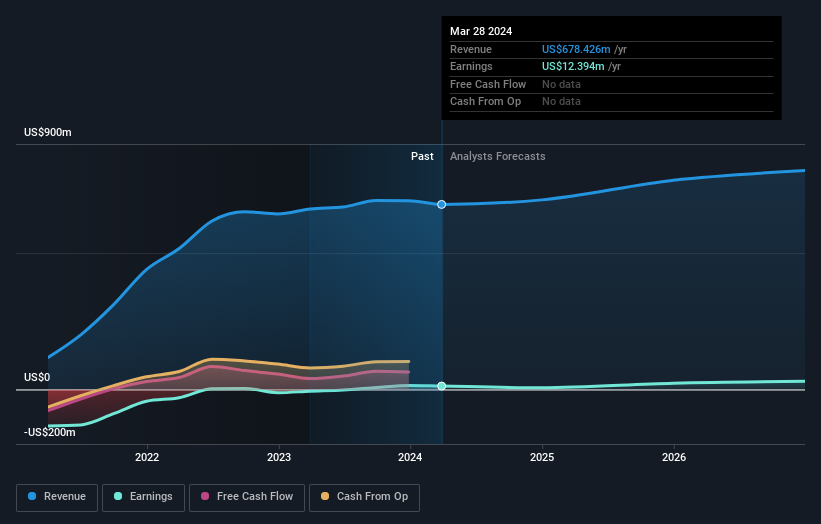Toggle the Cash From Op legend button

(x=364, y=497)
